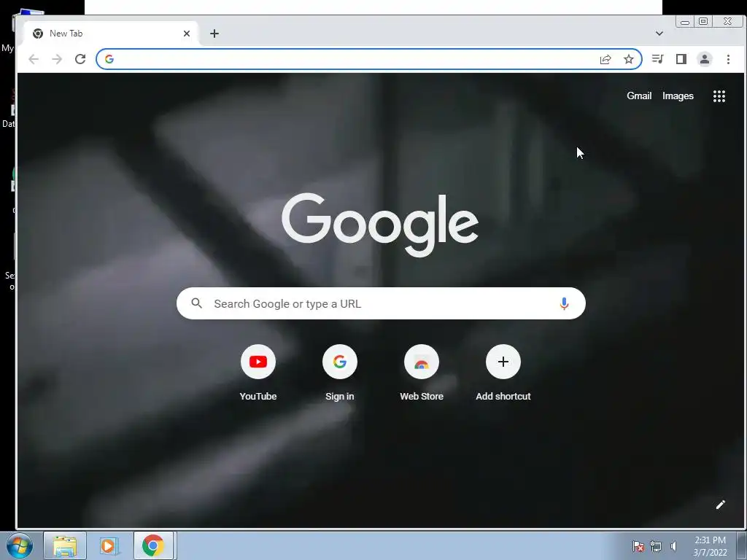Click the address bar field
This screenshot has height=560, width=747.
click(x=368, y=59)
